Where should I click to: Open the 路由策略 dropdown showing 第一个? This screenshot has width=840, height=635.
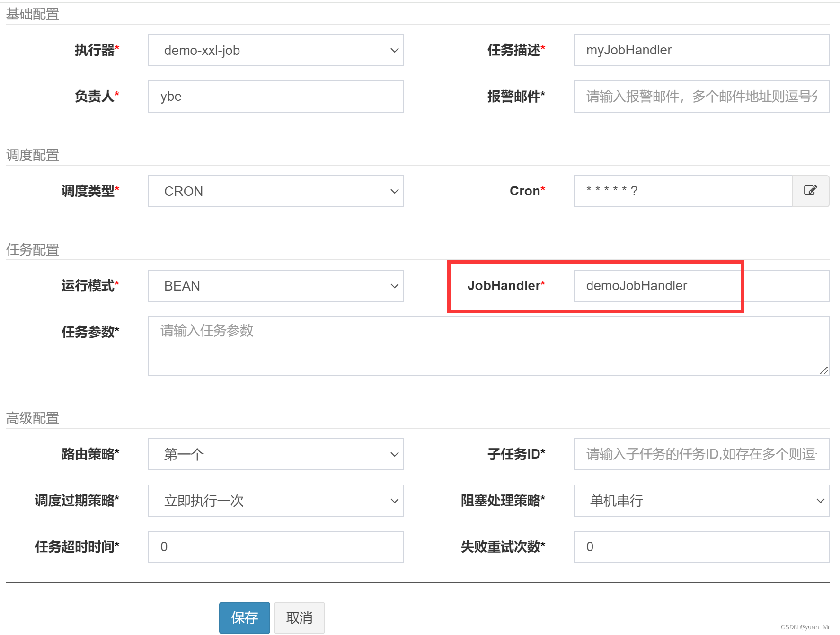[x=275, y=454]
